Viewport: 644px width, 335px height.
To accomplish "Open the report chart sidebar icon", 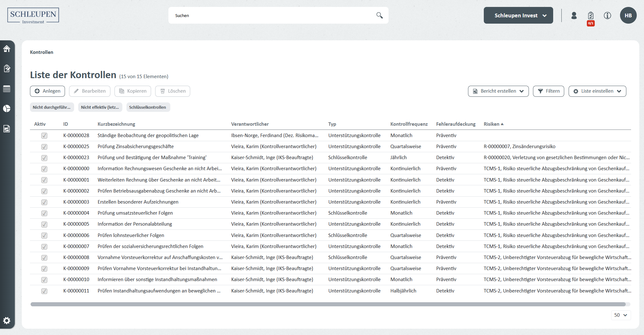I will (7, 129).
